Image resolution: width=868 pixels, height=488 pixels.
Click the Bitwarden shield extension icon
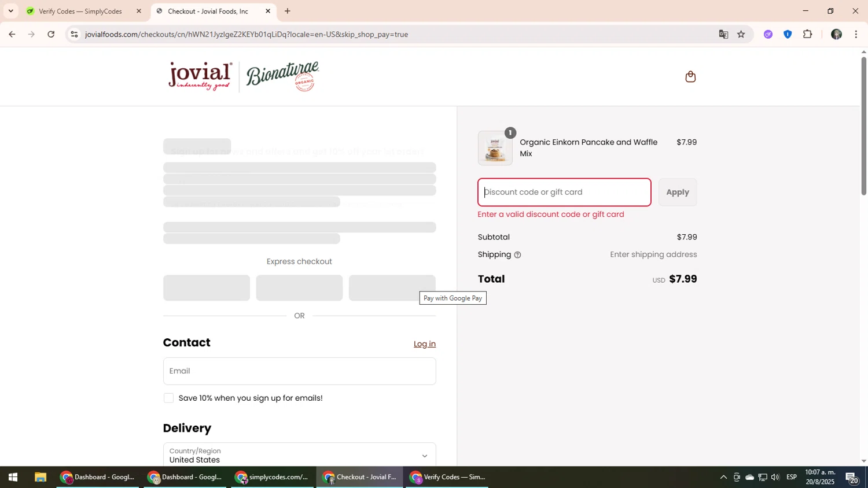pos(788,35)
